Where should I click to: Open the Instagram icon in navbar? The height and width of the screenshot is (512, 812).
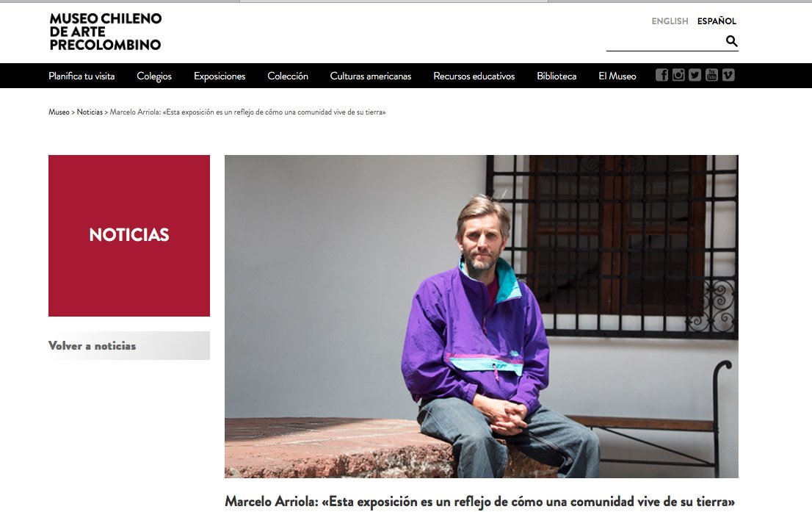[678, 75]
